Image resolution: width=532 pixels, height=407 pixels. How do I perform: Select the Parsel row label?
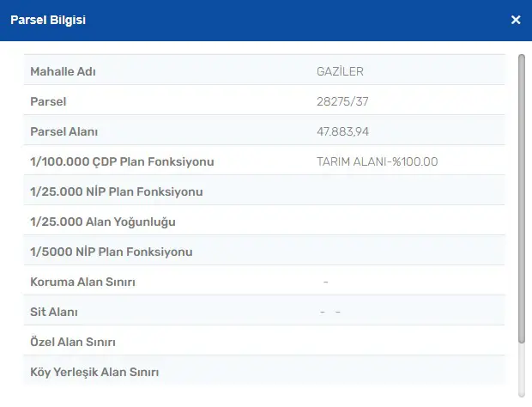[48, 101]
